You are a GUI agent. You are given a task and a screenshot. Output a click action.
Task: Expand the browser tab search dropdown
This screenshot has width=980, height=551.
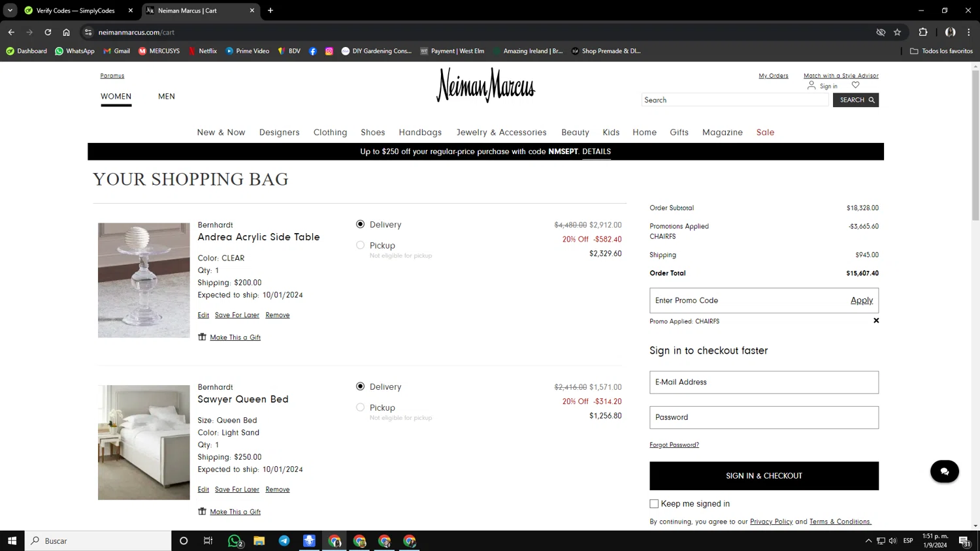tap(10, 10)
